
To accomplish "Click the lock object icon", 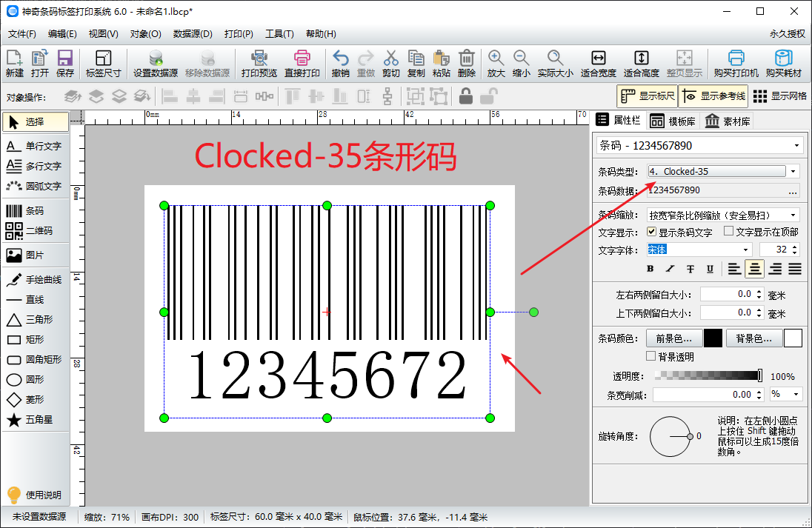I will 465,96.
